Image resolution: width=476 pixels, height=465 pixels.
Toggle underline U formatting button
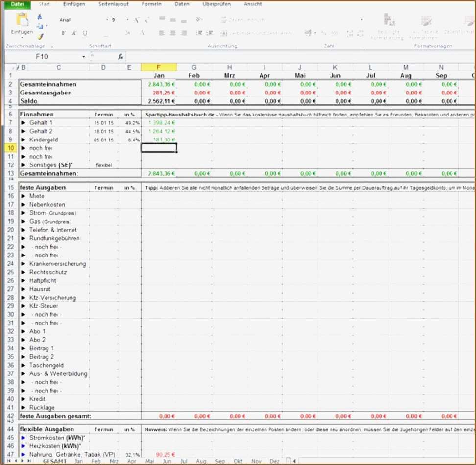[85, 33]
